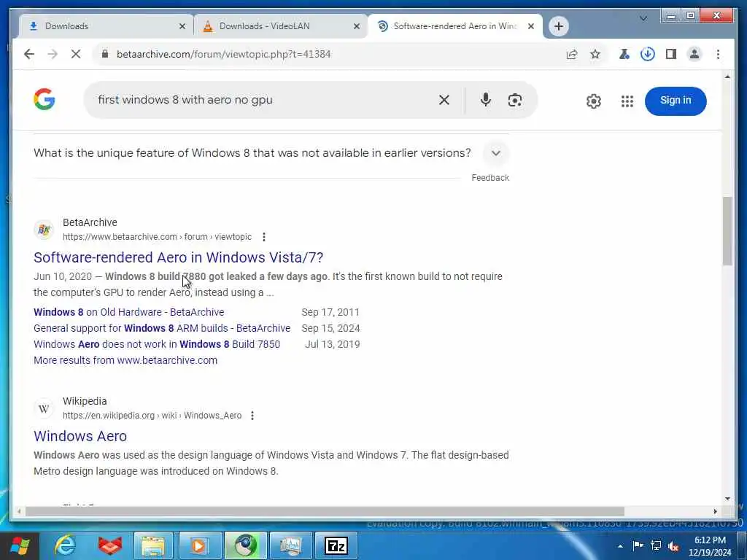Click the scroll right arrow at the bottom
Screen dimensions: 747x560
point(715,511)
